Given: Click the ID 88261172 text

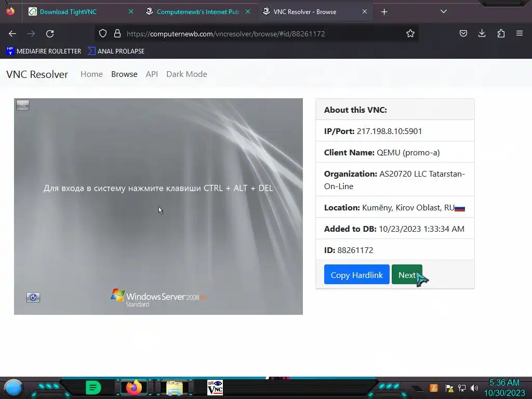Looking at the screenshot, I should (x=349, y=250).
